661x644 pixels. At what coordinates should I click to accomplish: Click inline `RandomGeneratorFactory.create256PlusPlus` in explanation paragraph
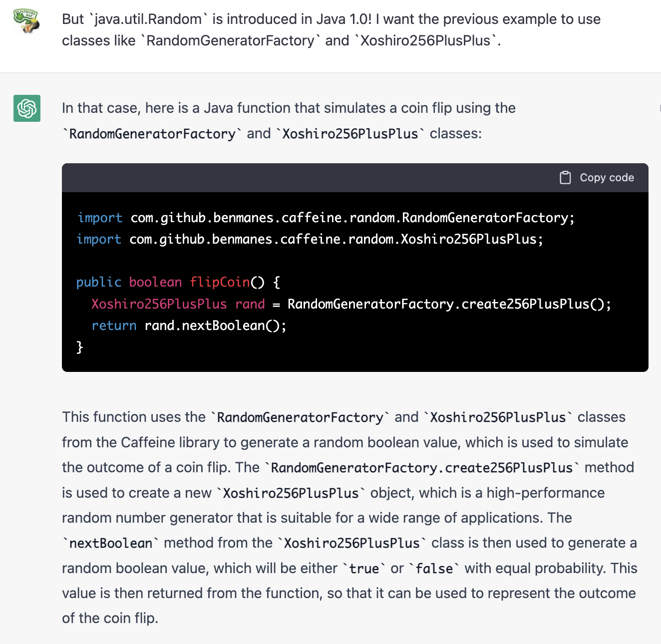(422, 468)
